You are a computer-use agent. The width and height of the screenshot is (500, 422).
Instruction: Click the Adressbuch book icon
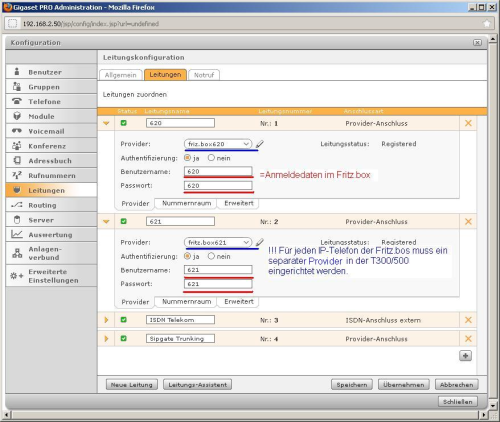tap(17, 160)
